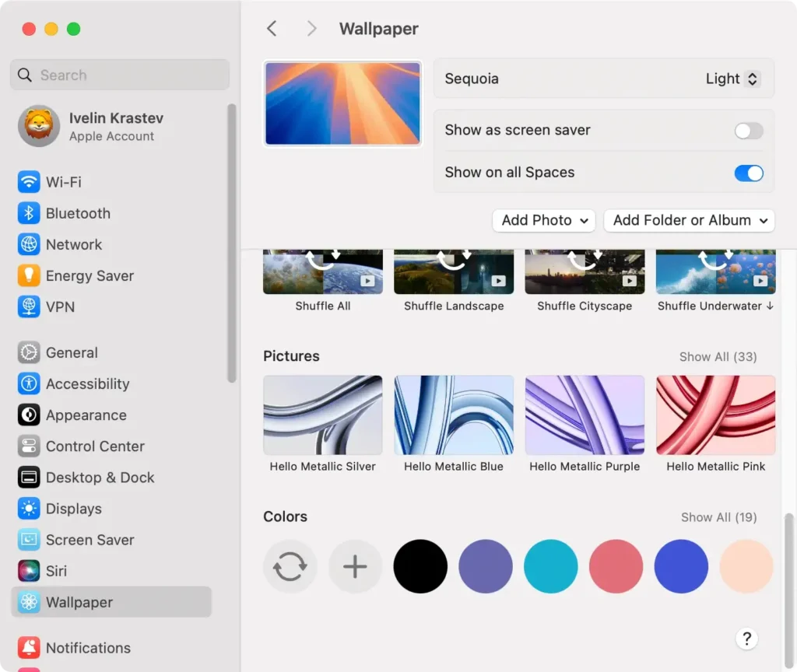The height and width of the screenshot is (672, 797).
Task: Click the Colors section heading
Action: click(x=285, y=516)
